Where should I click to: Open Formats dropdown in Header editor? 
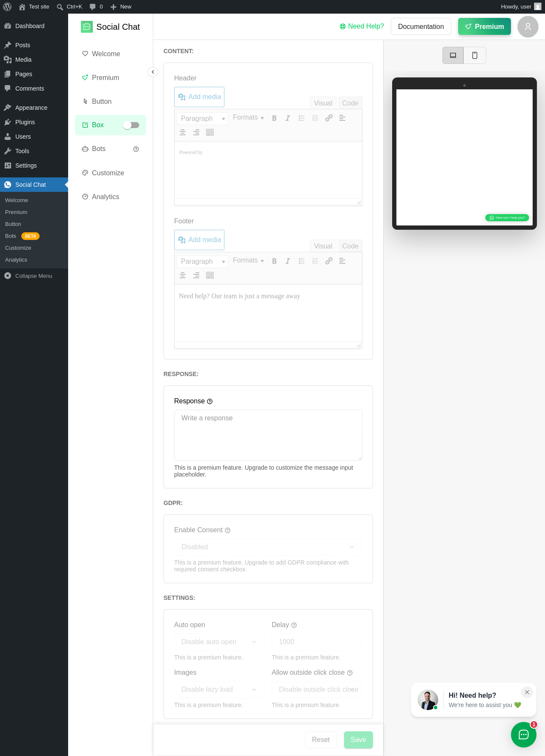click(248, 117)
